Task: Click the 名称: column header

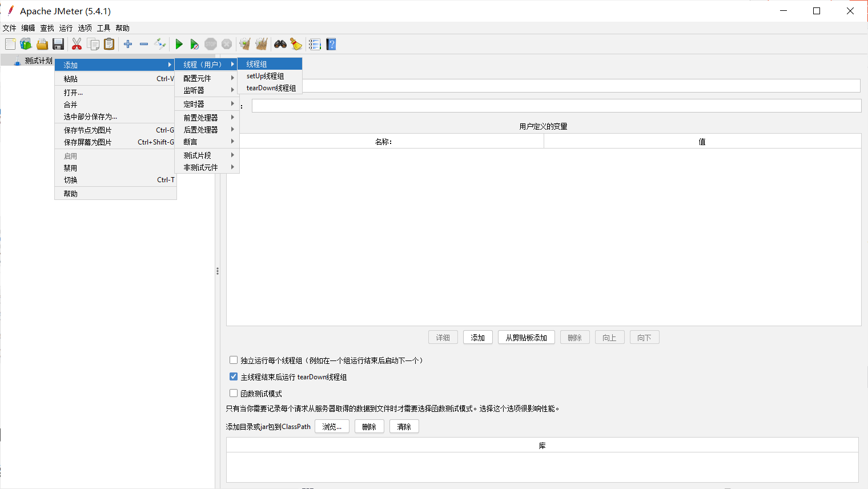Action: tap(385, 142)
